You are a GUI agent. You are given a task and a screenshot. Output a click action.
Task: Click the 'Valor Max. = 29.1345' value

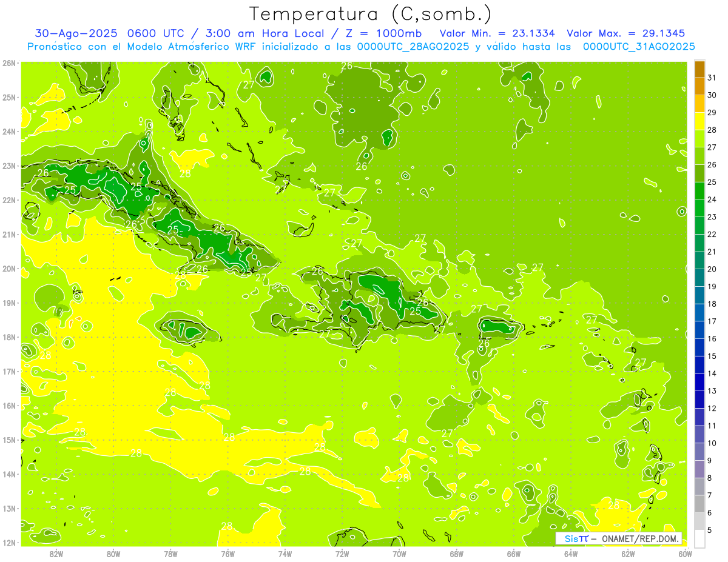(626, 33)
